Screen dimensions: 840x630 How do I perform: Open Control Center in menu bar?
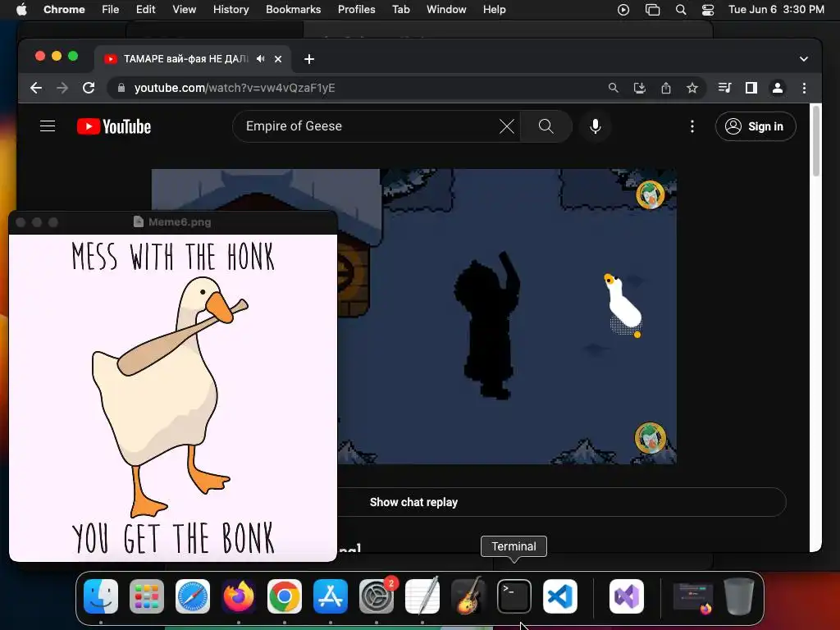(708, 10)
